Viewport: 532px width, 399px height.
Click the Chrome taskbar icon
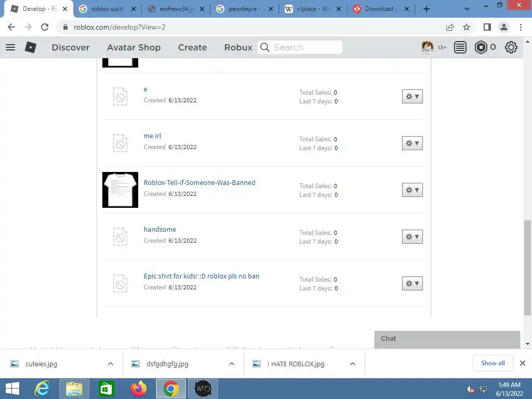click(x=170, y=389)
